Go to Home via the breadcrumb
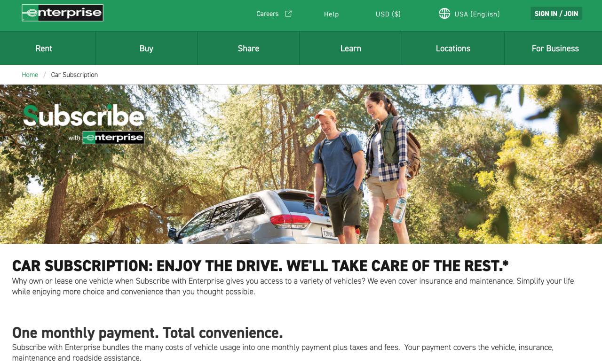602x364 pixels. point(30,75)
